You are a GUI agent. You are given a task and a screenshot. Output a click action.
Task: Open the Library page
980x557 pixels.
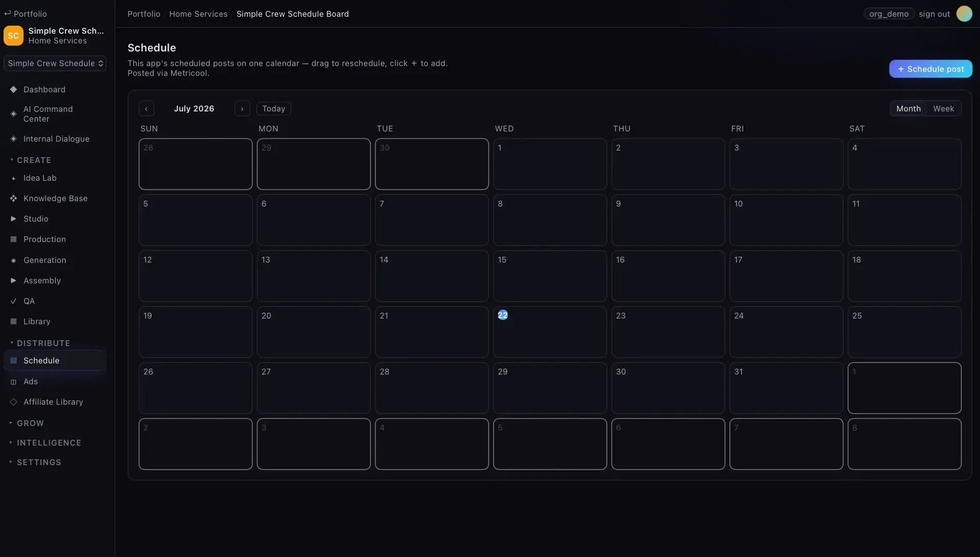[x=55, y=322]
